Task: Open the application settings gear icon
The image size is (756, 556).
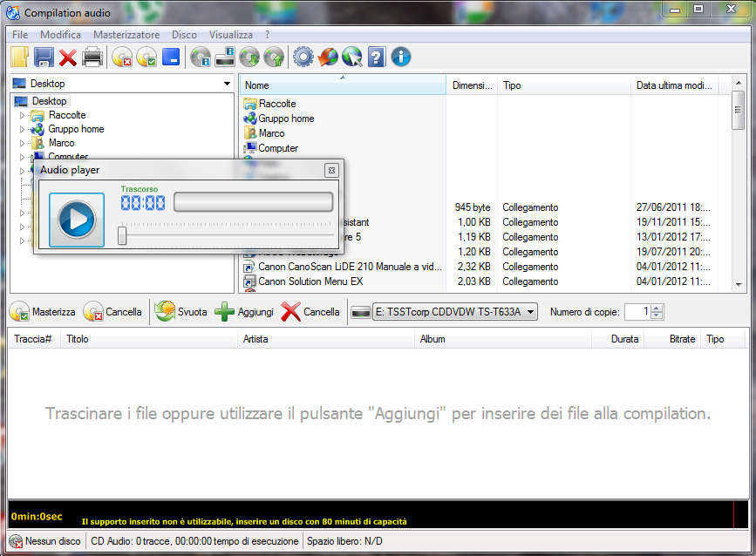Action: click(x=303, y=57)
